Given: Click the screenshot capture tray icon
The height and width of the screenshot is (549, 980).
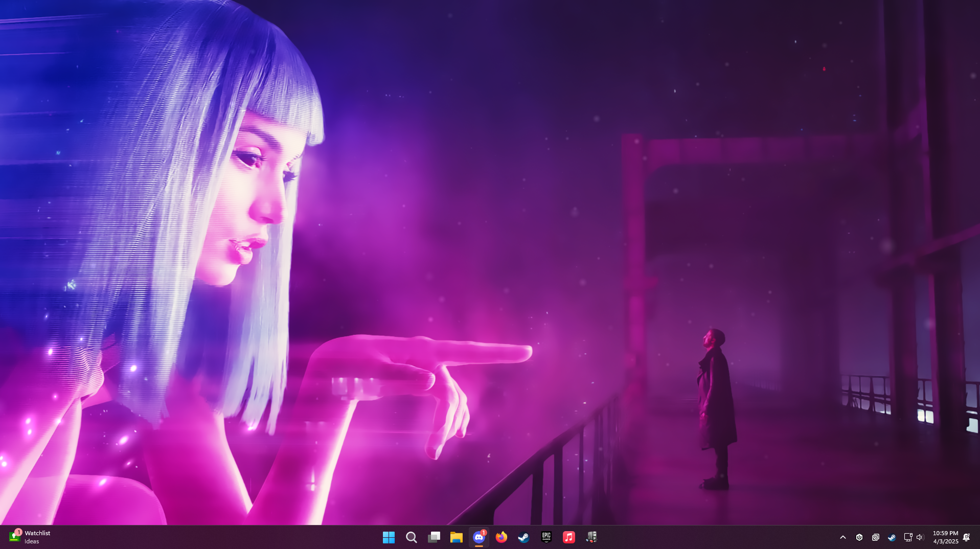Looking at the screenshot, I should click(x=876, y=537).
